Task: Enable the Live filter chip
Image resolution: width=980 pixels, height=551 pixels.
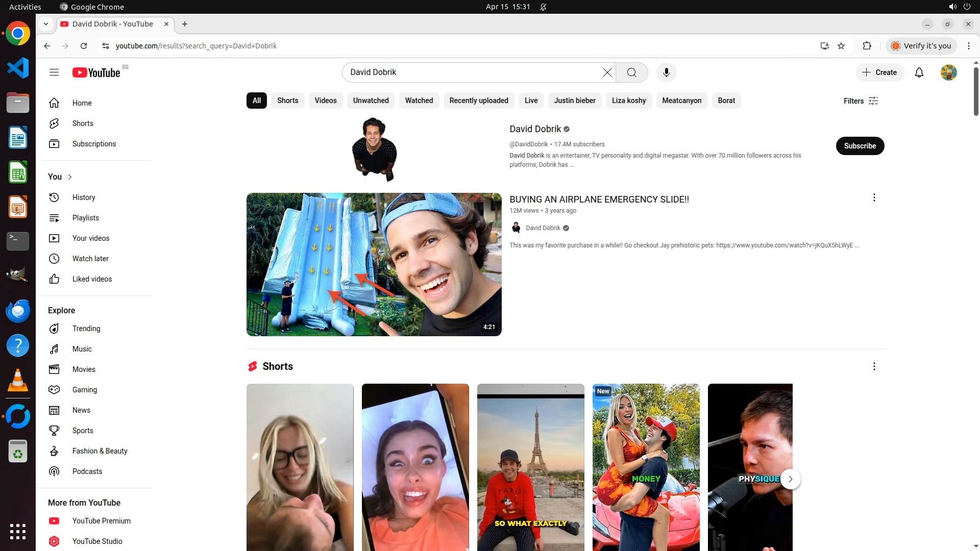Action: point(531,101)
